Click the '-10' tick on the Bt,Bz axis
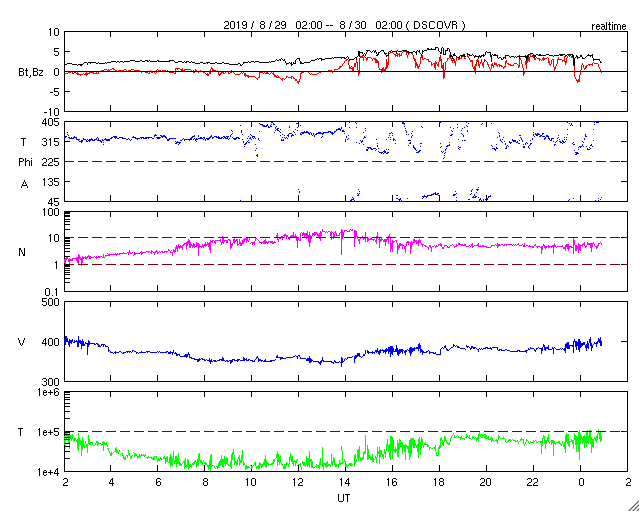This screenshot has height=512, width=640. pyautogui.click(x=51, y=112)
